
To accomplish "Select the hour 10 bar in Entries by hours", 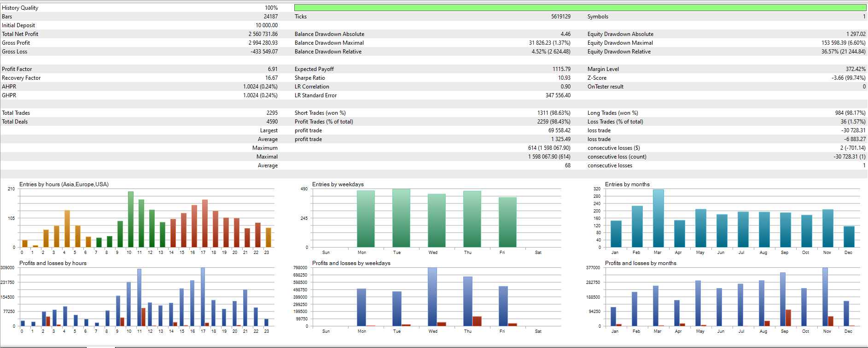I will coord(131,219).
